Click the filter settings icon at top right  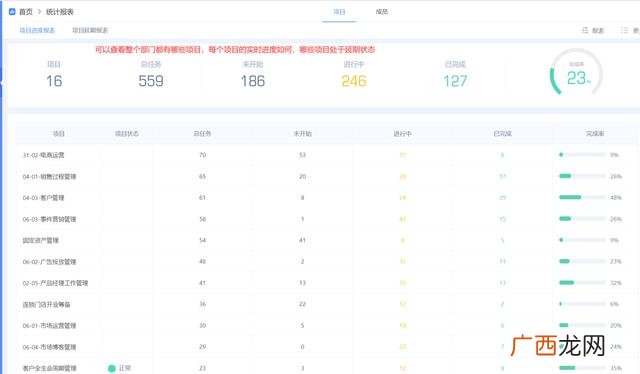pyautogui.click(x=585, y=30)
